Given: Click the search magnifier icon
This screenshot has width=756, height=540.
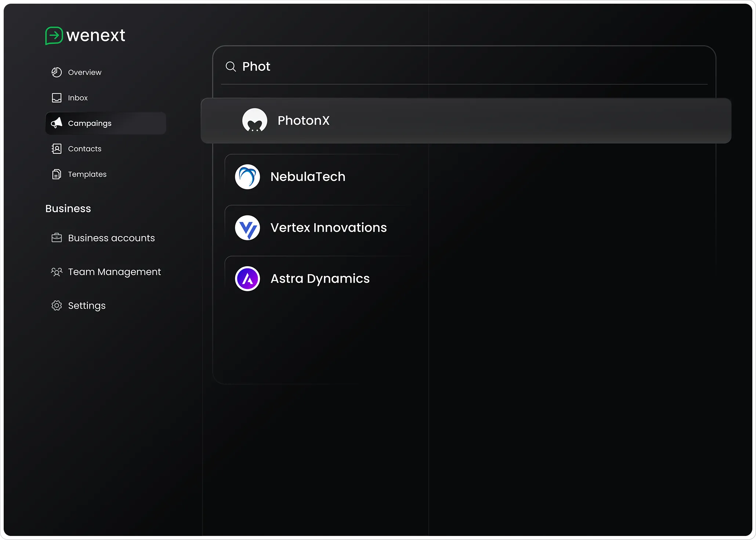Looking at the screenshot, I should [231, 66].
